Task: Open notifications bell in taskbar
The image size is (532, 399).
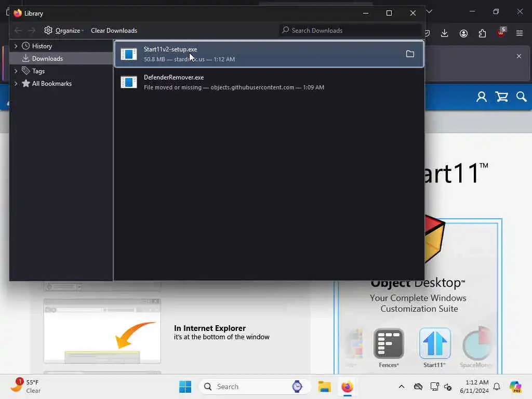Action: tap(497, 387)
